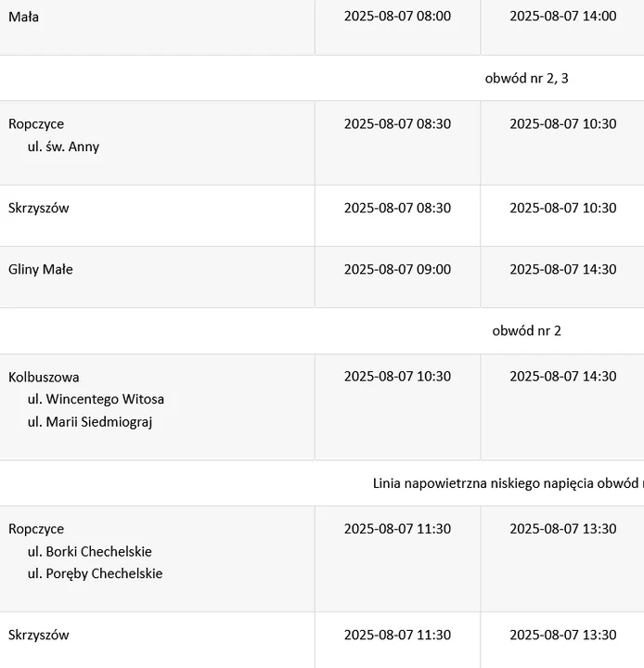
Task: Click the ul. Marii Siedmiograj street
Action: pyautogui.click(x=90, y=422)
